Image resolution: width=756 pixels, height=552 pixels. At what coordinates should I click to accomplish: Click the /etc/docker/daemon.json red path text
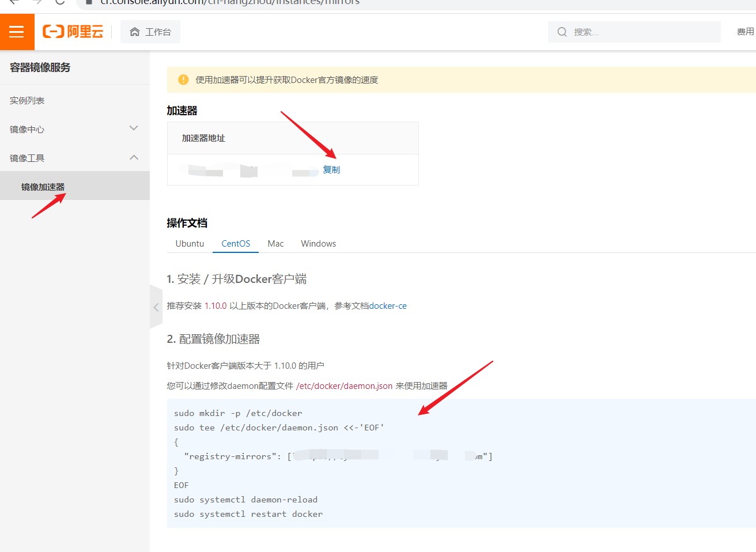coord(345,386)
